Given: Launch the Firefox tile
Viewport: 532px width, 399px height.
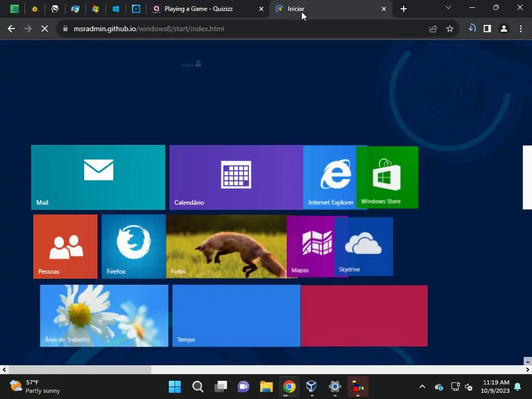Looking at the screenshot, I should (134, 246).
